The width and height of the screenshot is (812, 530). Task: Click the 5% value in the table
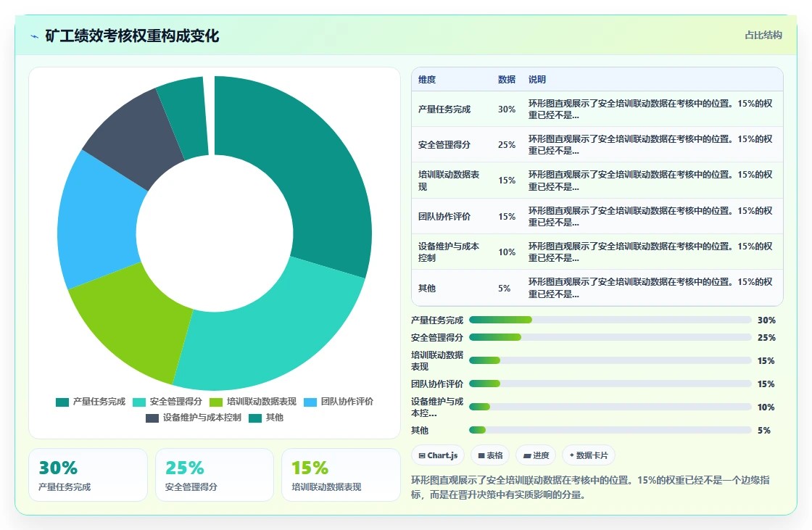504,288
